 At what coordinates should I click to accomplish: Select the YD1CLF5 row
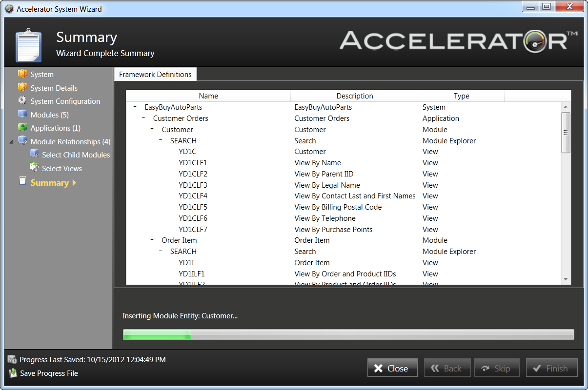coord(344,207)
